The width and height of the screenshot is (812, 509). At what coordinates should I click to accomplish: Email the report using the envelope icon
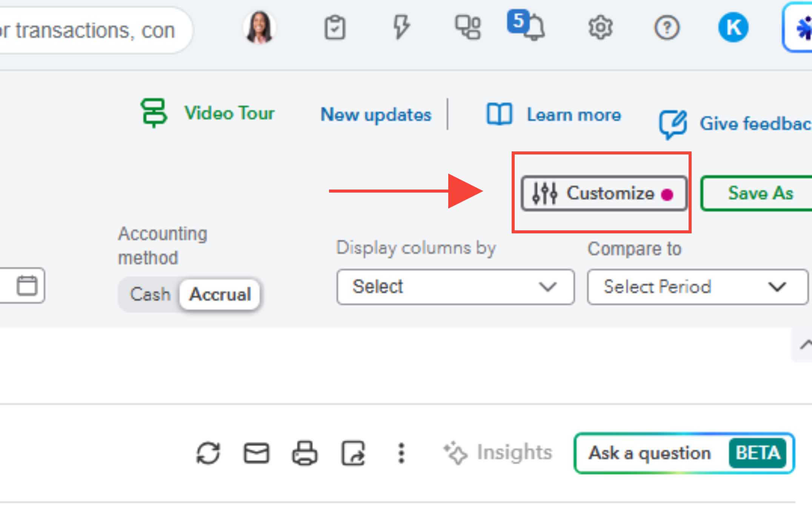[257, 453]
